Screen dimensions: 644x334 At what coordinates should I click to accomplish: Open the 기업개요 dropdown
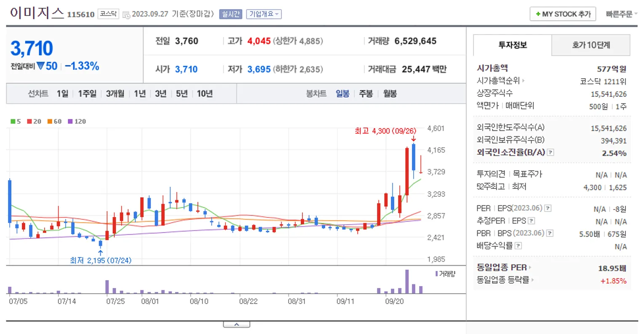click(264, 14)
